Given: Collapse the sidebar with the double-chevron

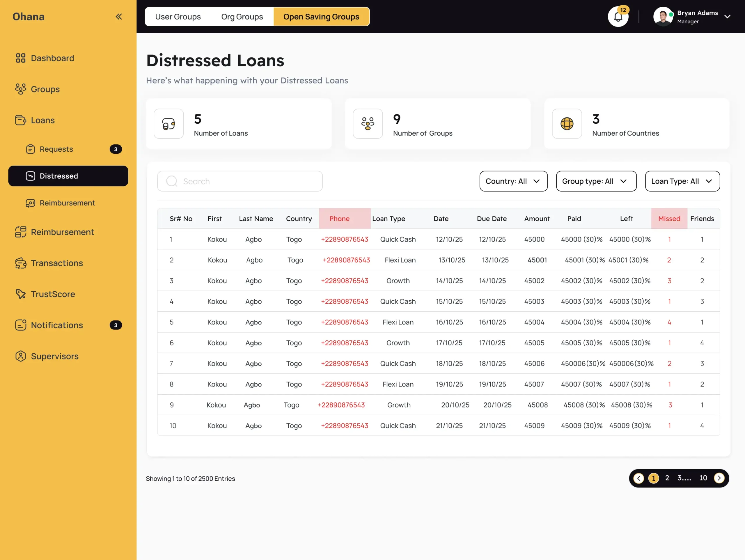Looking at the screenshot, I should 118,16.
